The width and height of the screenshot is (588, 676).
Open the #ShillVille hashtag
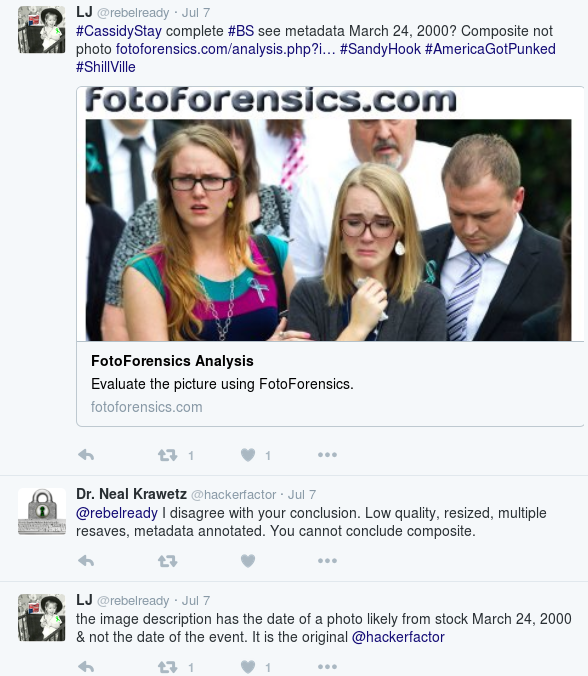[106, 67]
